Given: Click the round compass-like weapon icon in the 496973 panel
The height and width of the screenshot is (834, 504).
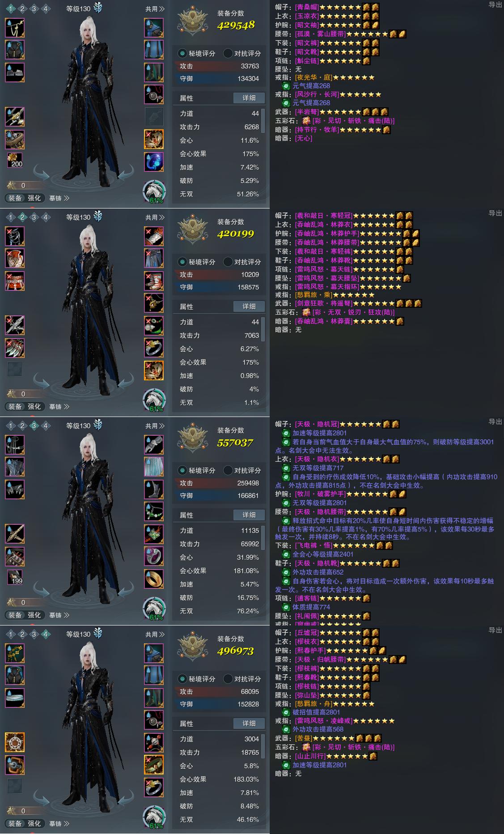Looking at the screenshot, I should [x=15, y=743].
